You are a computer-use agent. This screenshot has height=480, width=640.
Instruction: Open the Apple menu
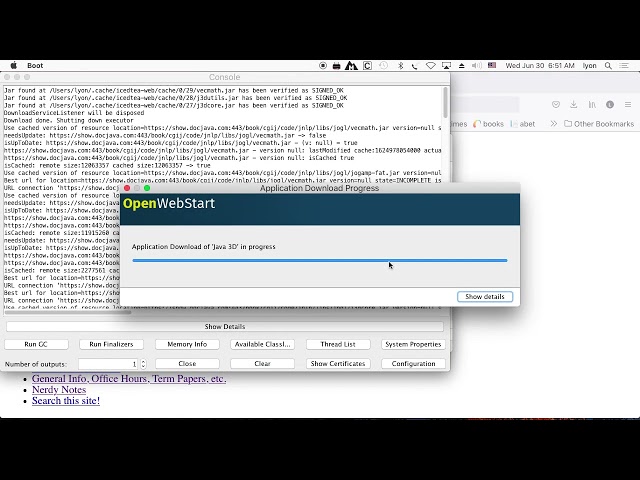point(13,65)
